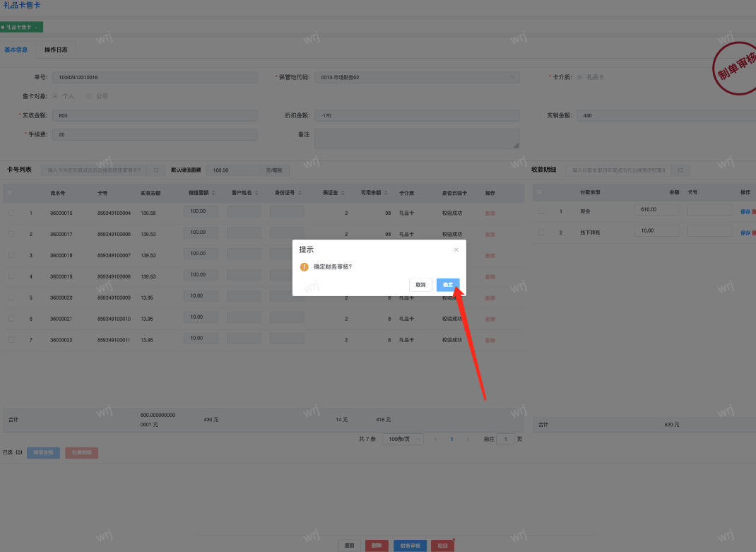Focus the 收款明细 search box
The width and height of the screenshot is (756, 552).
(x=619, y=170)
